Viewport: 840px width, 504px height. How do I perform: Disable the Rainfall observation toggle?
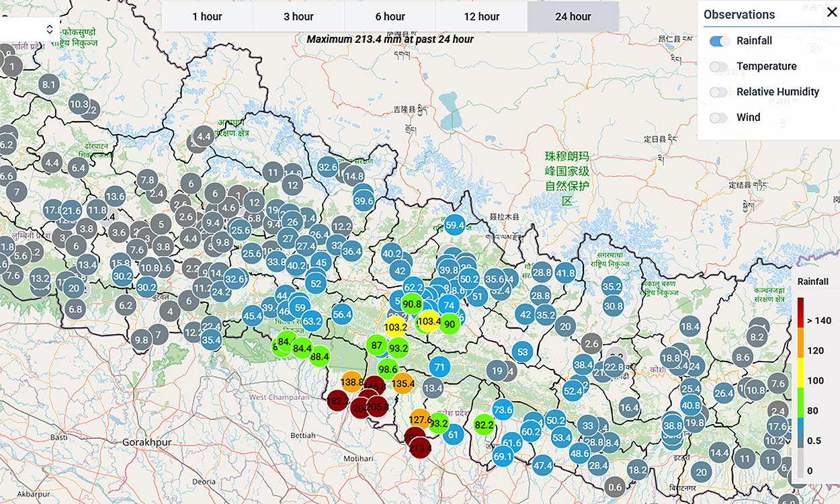tap(719, 41)
